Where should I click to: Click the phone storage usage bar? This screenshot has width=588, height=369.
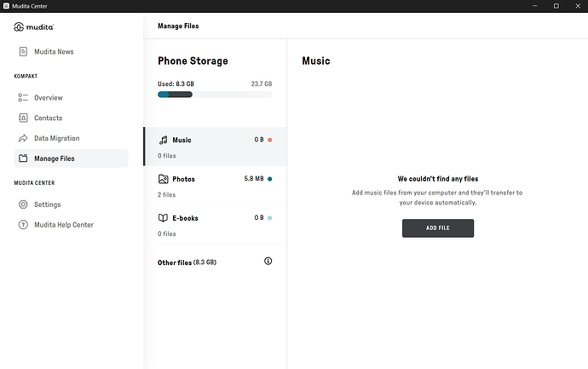[x=215, y=95]
